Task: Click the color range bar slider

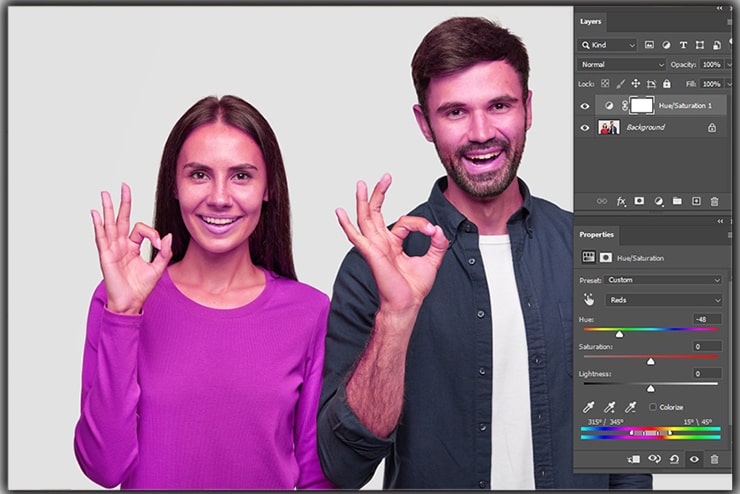Action: (x=650, y=433)
